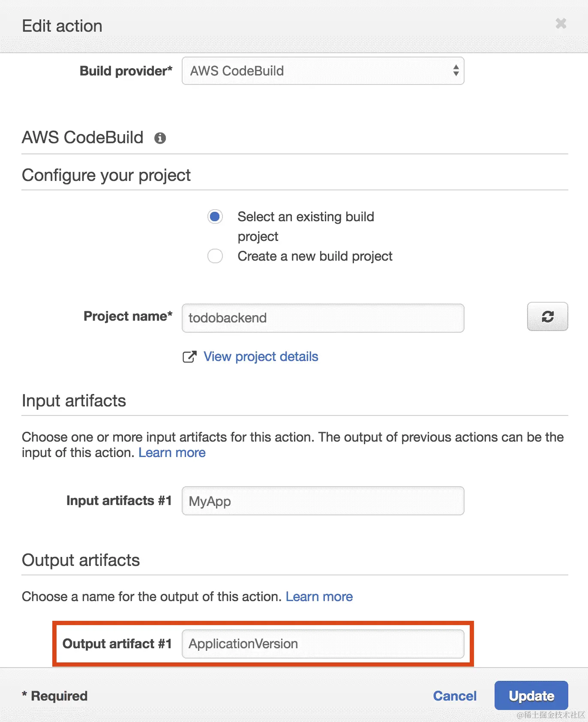Click the Output artifact #1 label
This screenshot has width=588, height=722.
(x=117, y=644)
